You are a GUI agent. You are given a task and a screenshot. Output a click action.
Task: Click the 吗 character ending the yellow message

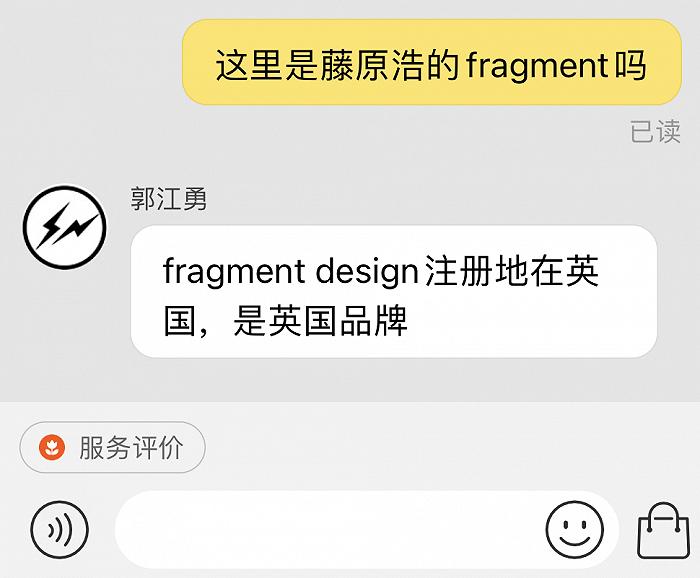point(630,66)
